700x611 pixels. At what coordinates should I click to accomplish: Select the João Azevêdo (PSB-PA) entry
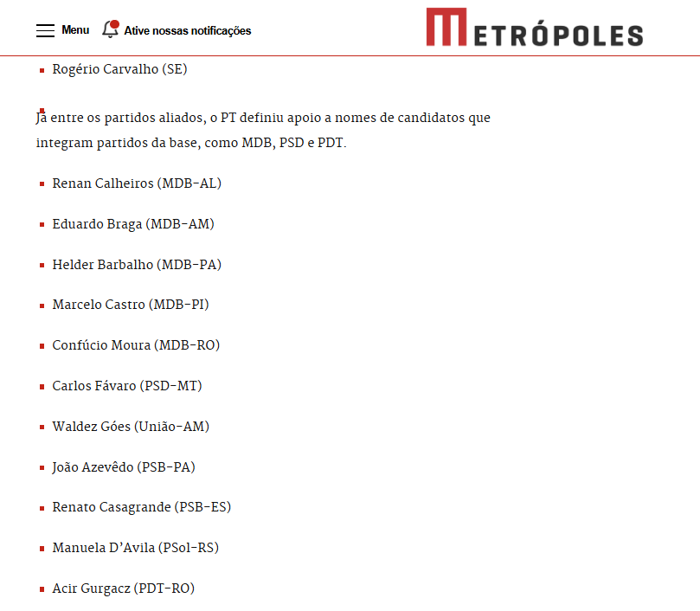click(x=124, y=467)
